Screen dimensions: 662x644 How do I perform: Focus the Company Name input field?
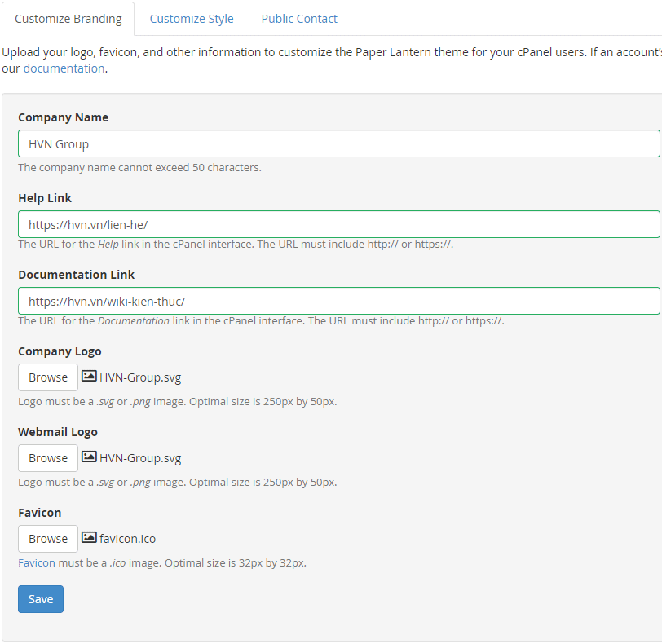click(x=338, y=143)
